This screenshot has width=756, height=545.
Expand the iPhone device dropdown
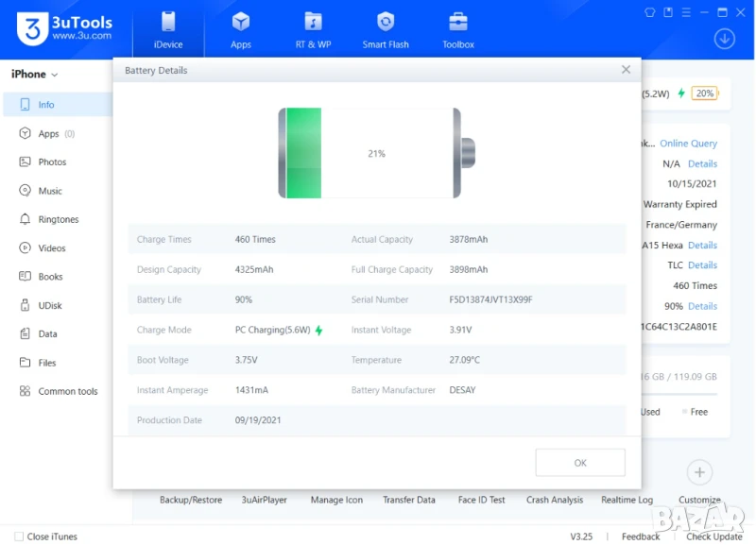[34, 74]
